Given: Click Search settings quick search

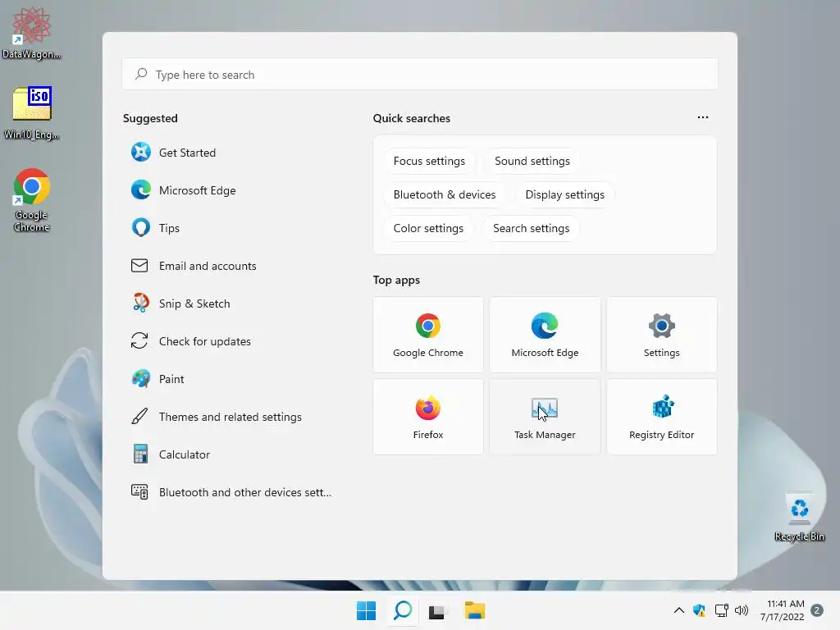Looking at the screenshot, I should (531, 229).
